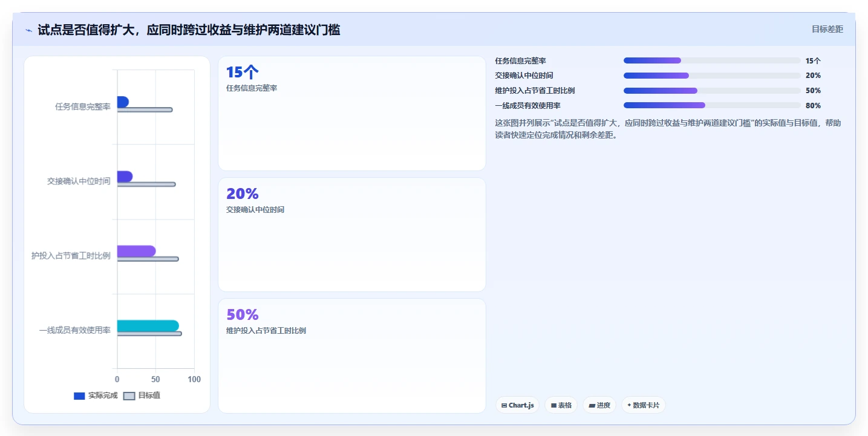Screen dimensions: 868x436
Task: Click the chart axis label 交接确认中位时间
Action: [79, 181]
